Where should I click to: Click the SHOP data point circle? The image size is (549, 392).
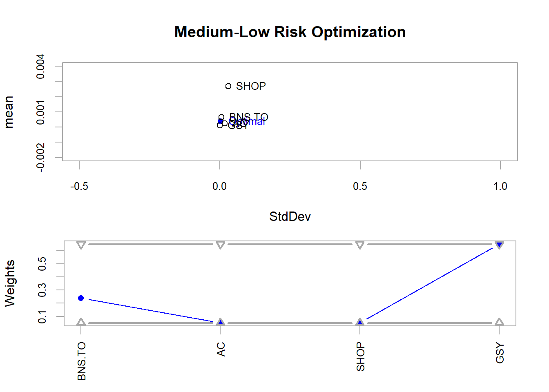pos(228,86)
